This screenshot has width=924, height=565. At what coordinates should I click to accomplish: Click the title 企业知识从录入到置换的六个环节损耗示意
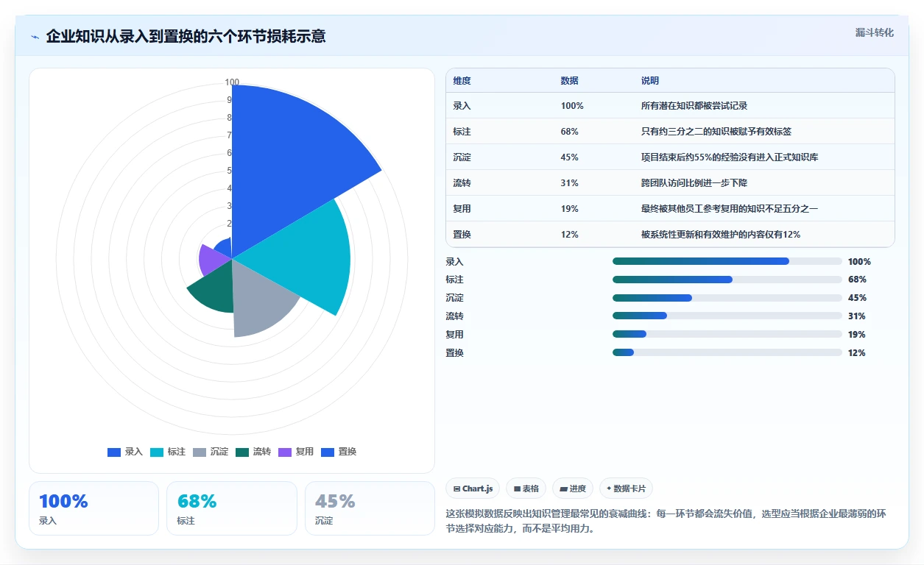[x=186, y=36]
